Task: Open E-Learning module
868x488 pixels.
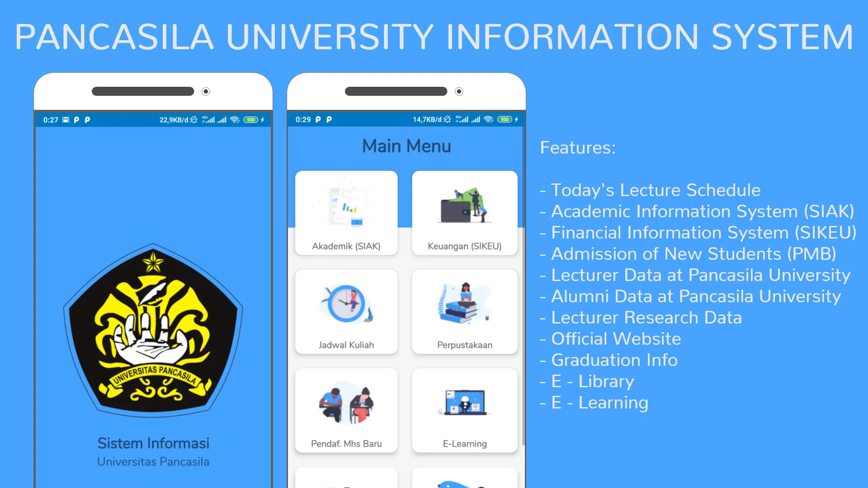Action: point(464,413)
